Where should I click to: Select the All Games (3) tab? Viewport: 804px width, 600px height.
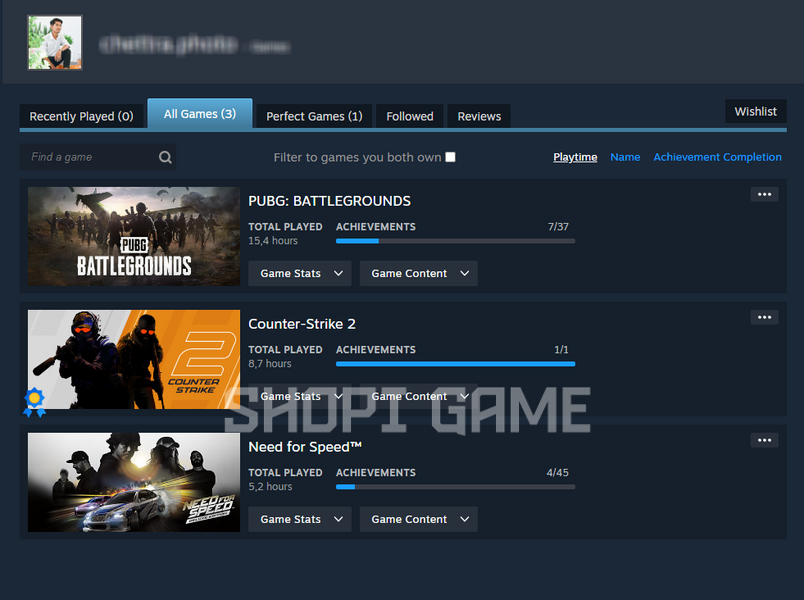(x=200, y=114)
